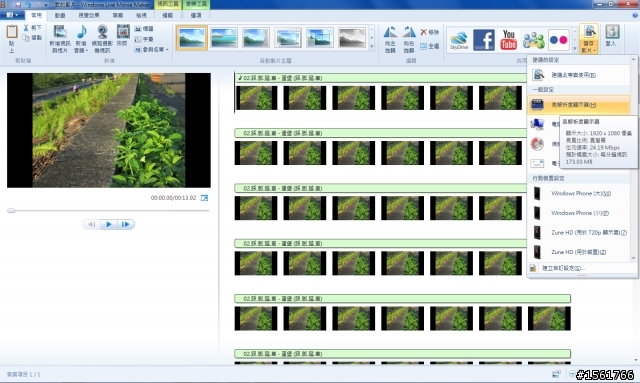Click the Cut scissors icon

tap(26, 28)
